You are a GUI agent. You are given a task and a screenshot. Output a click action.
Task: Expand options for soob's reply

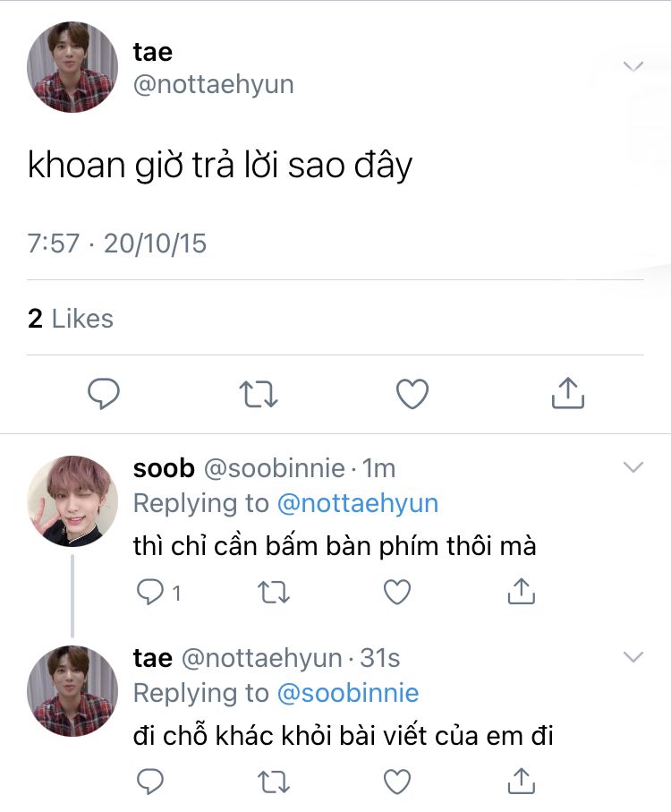coord(633,467)
